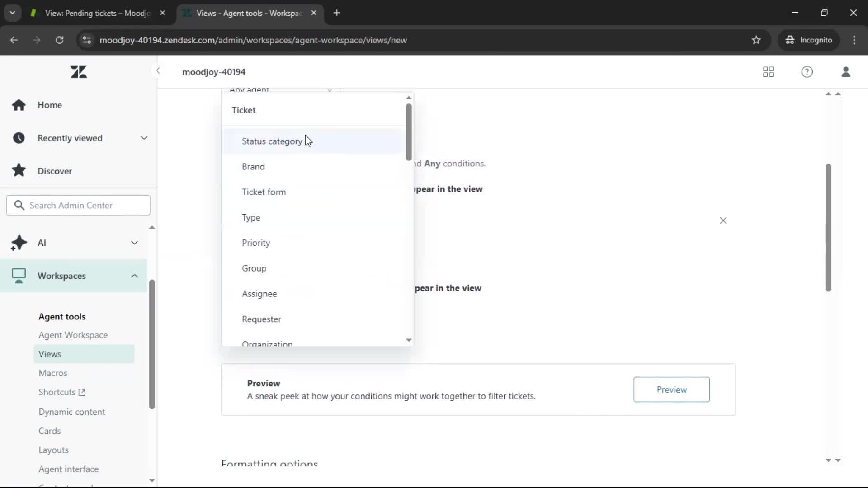Open the Any agent dropdown
The width and height of the screenshot is (868, 488).
pos(280,90)
